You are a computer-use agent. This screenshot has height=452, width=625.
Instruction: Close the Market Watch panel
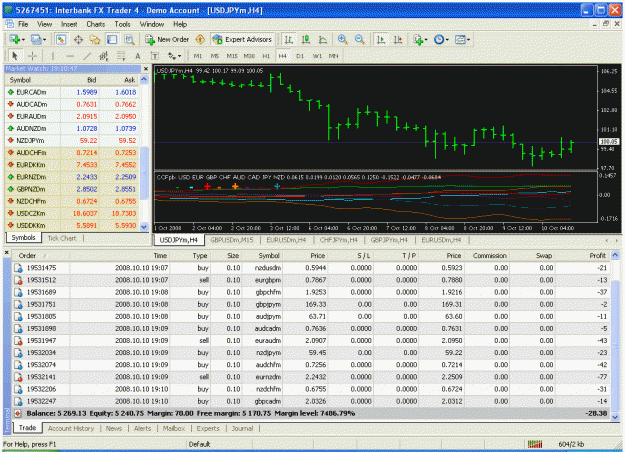(145, 69)
